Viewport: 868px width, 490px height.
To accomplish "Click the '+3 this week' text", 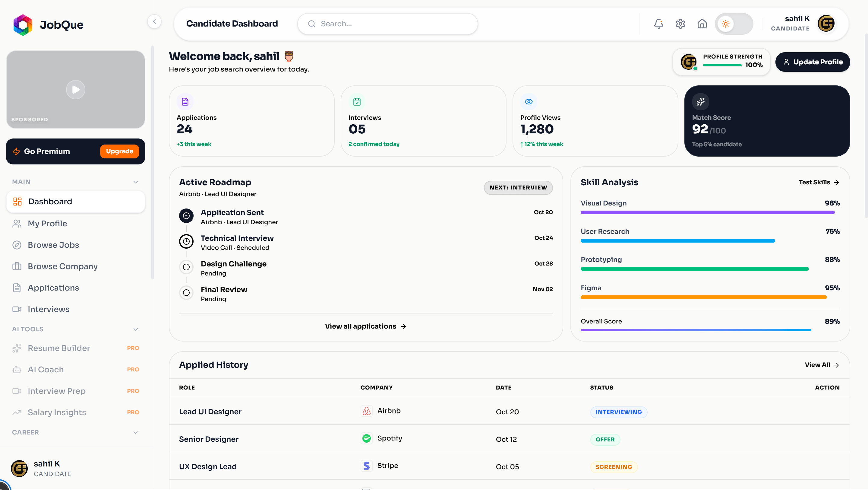I will click(x=194, y=144).
